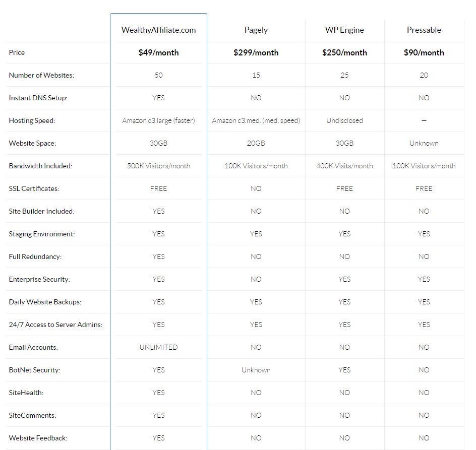Click Pressable's FREE SSL Certificates cell
The width and height of the screenshot is (476, 450).
(424, 189)
